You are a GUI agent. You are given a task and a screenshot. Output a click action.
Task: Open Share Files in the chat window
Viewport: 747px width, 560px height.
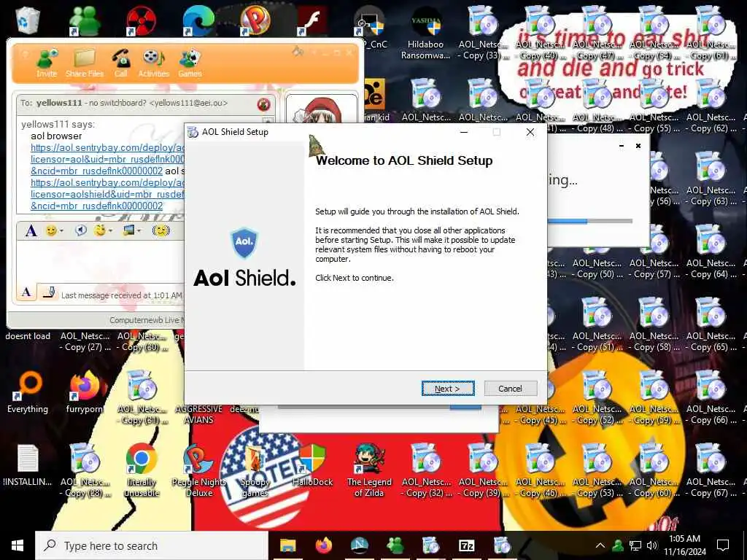[x=85, y=62]
